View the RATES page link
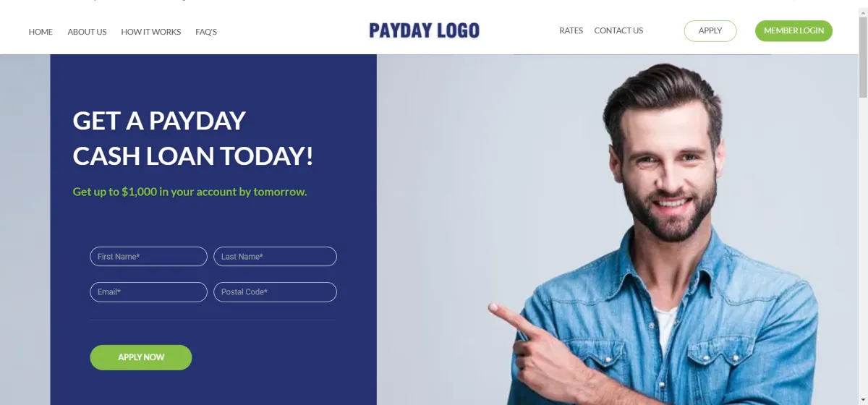 click(x=571, y=30)
